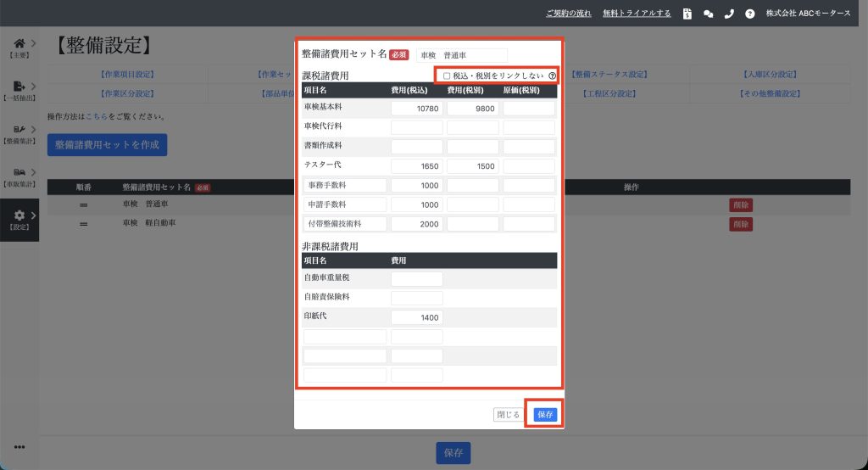Enable the 税込・税別をリンクしない checkbox
Image resolution: width=868 pixels, height=470 pixels.
coord(447,76)
